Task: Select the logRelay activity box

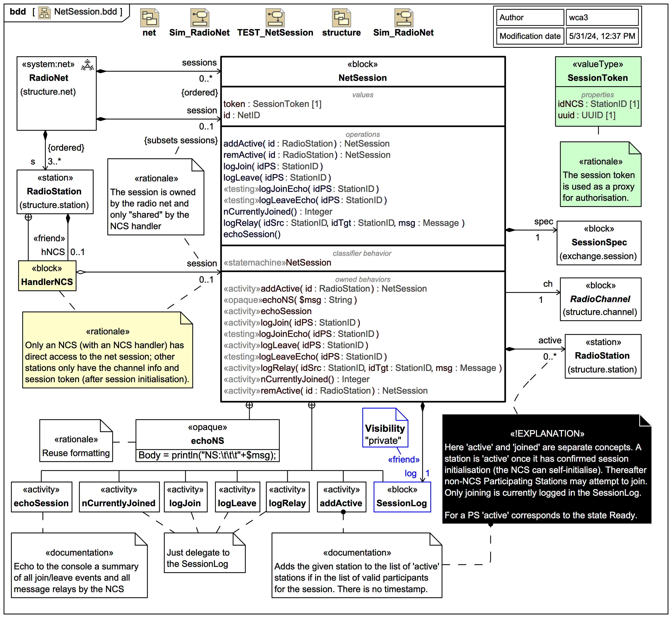Action: pos(287,497)
